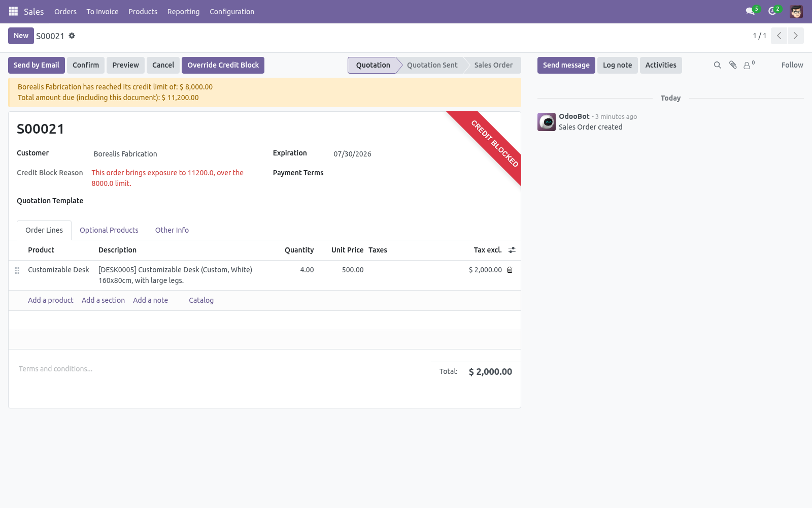Viewport: 812px width, 508px height.
Task: Click line description DESK0005 text
Action: click(x=175, y=275)
